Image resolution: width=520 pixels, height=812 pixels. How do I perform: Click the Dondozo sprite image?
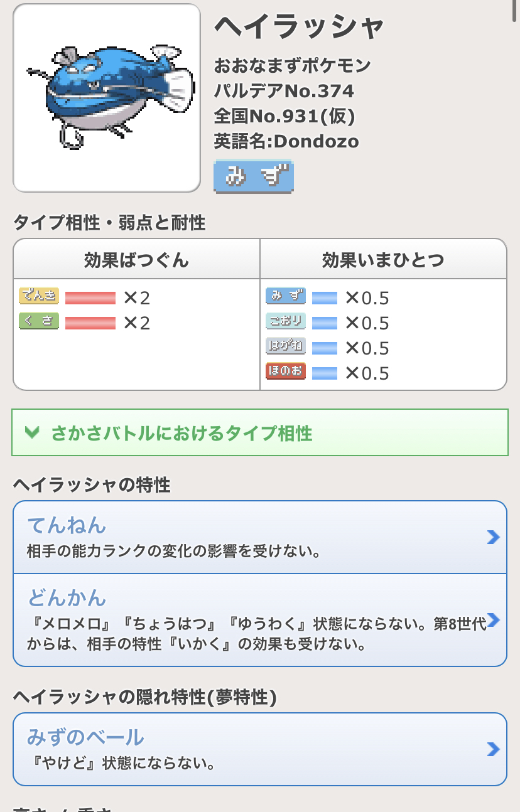tap(107, 98)
